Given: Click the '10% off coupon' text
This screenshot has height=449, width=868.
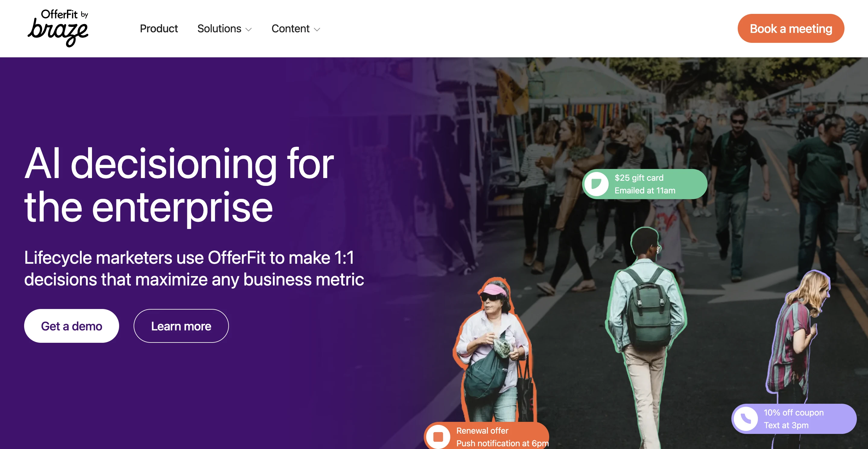Looking at the screenshot, I should tap(794, 412).
